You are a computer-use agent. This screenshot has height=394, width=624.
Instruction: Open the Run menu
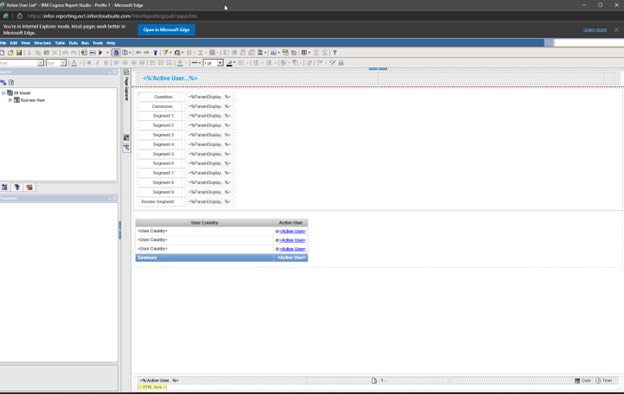click(85, 43)
